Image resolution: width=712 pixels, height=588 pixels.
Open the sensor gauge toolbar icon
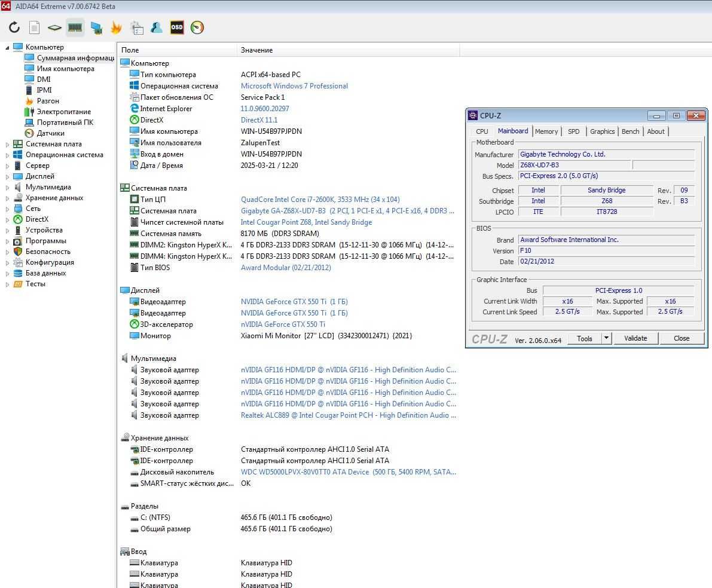point(197,27)
